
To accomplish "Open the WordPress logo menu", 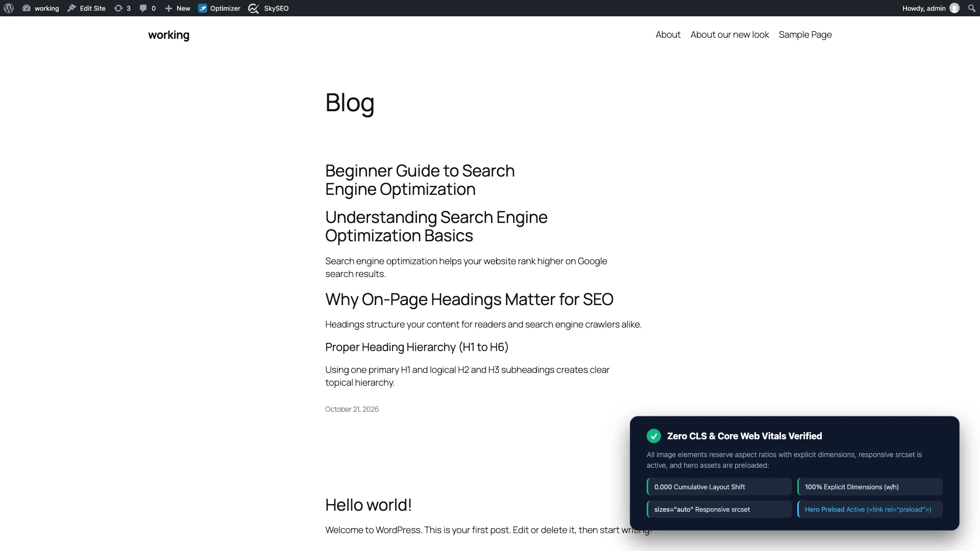I will (9, 8).
